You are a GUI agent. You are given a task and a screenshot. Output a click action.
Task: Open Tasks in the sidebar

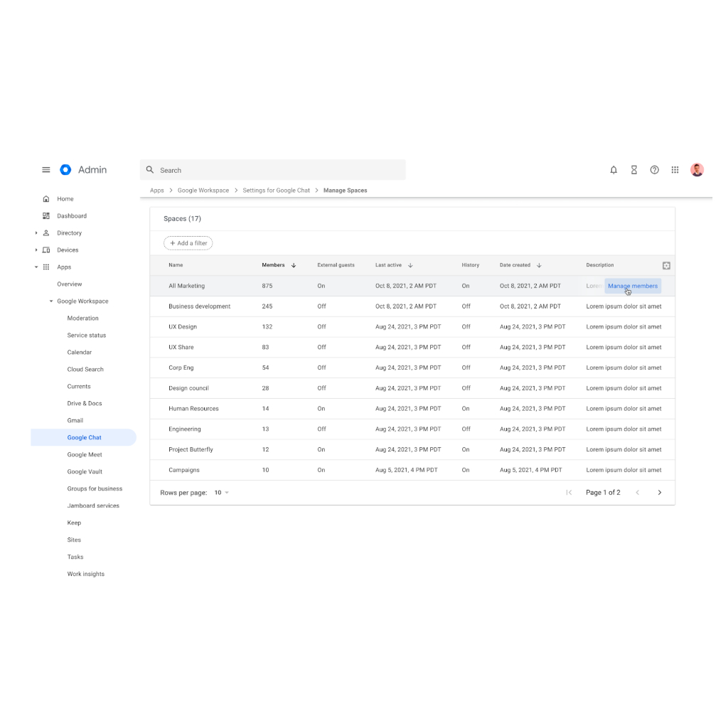pos(75,557)
